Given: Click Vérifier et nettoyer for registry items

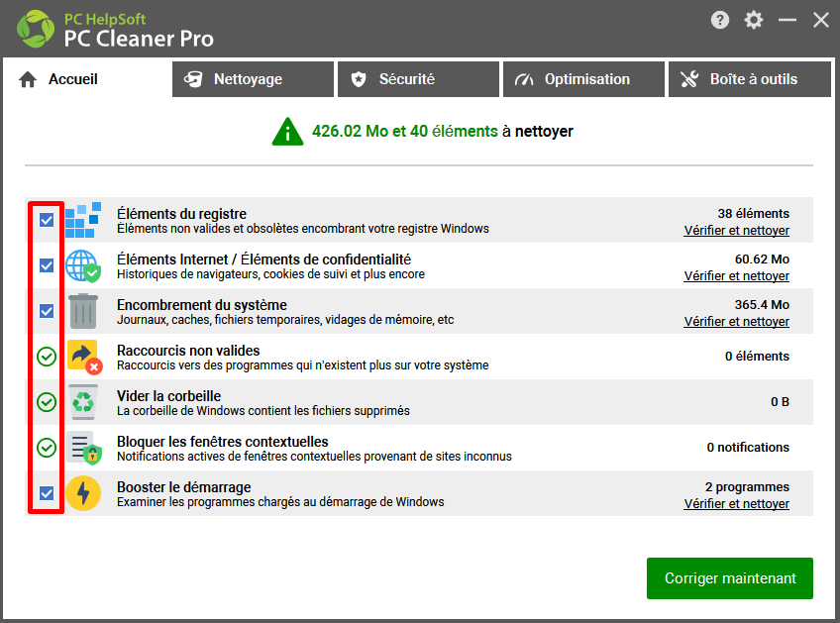Looking at the screenshot, I should point(737,231).
